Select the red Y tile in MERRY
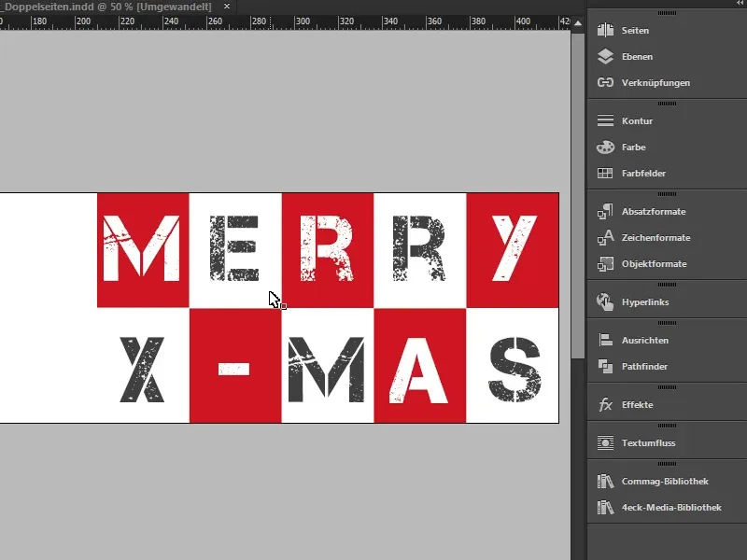747x560 pixels. [x=513, y=250]
